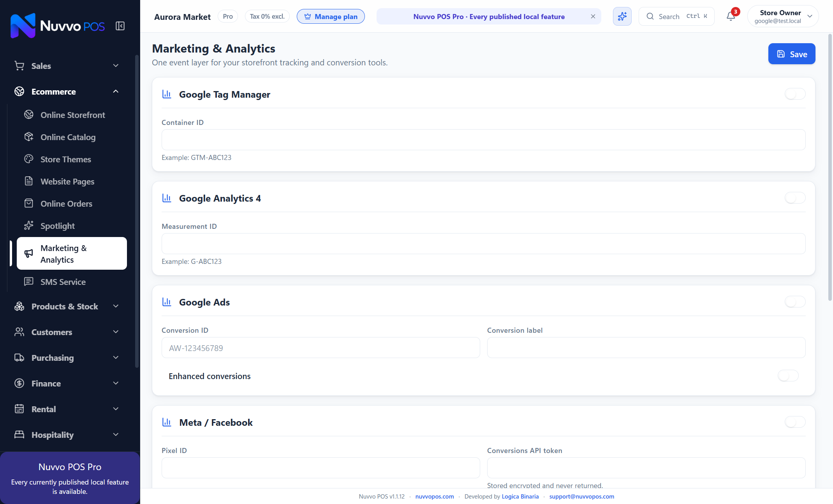Image resolution: width=833 pixels, height=504 pixels.
Task: Click the Conversions API token field
Action: (646, 468)
